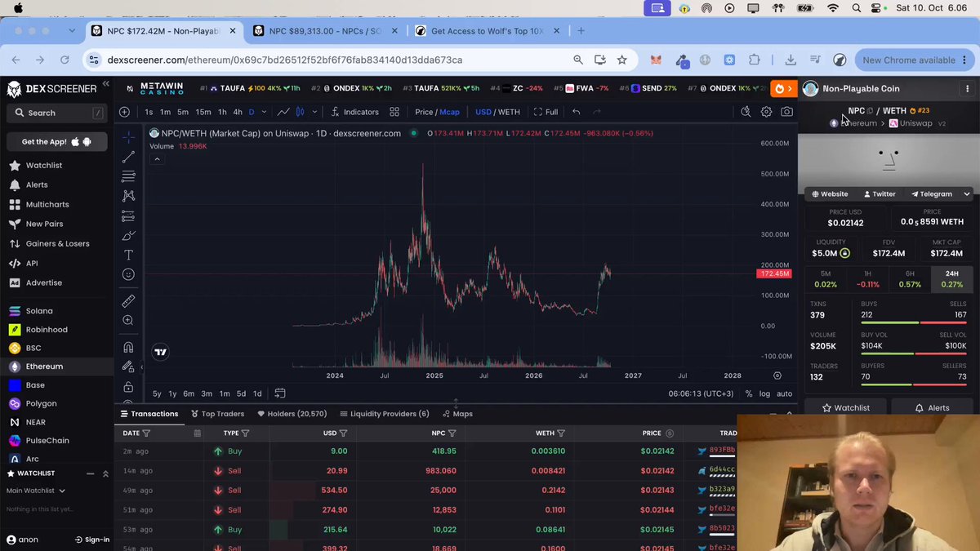Screen dimensions: 980x551
Task: Open the Fibonacci retracement tool
Action: 128,176
